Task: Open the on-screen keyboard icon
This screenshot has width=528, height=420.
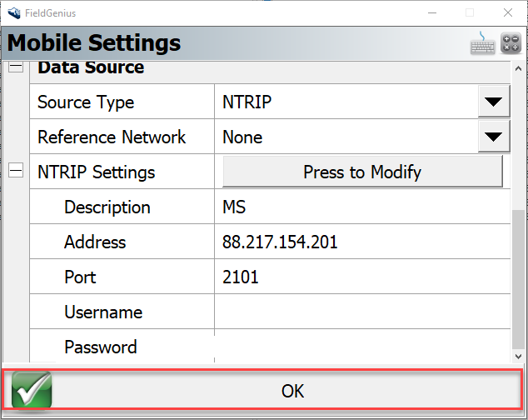Action: point(483,44)
